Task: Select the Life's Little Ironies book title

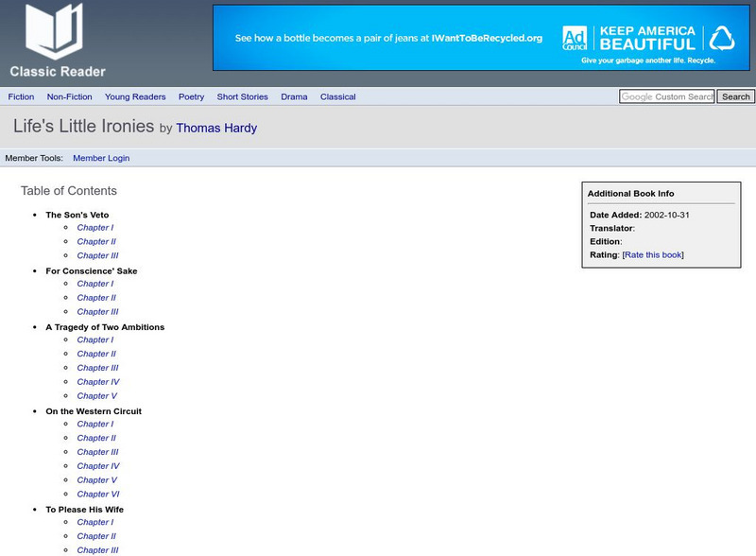Action: (83, 126)
